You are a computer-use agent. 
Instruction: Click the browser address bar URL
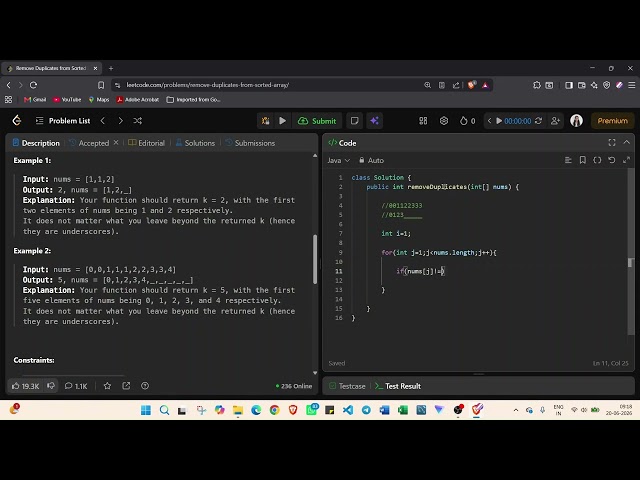click(x=207, y=85)
